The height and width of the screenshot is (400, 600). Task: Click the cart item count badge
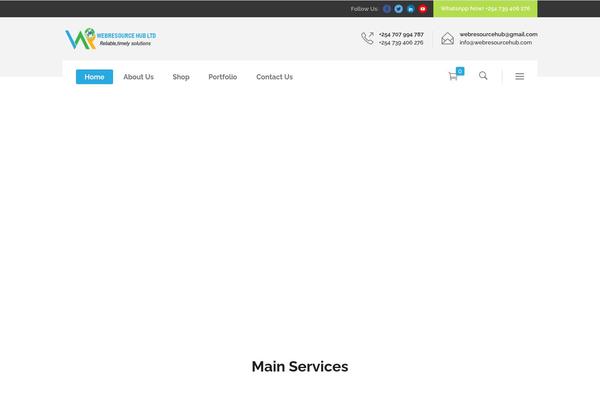tap(460, 71)
